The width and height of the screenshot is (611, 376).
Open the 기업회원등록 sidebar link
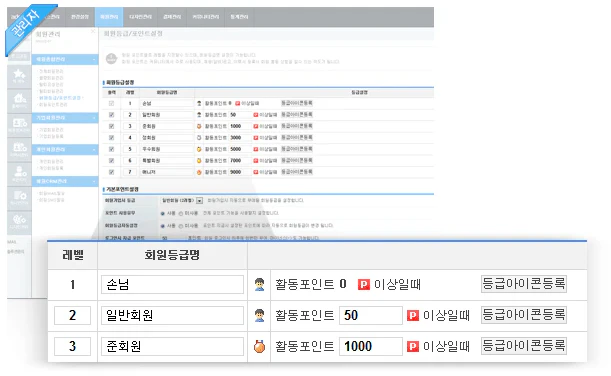point(51,136)
